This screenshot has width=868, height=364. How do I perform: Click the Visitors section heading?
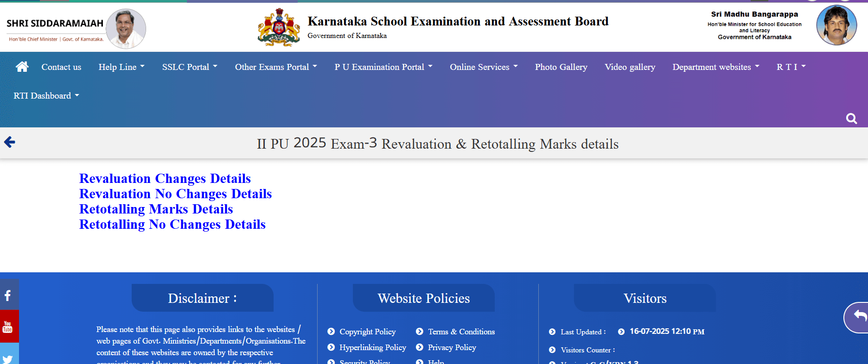[645, 298]
